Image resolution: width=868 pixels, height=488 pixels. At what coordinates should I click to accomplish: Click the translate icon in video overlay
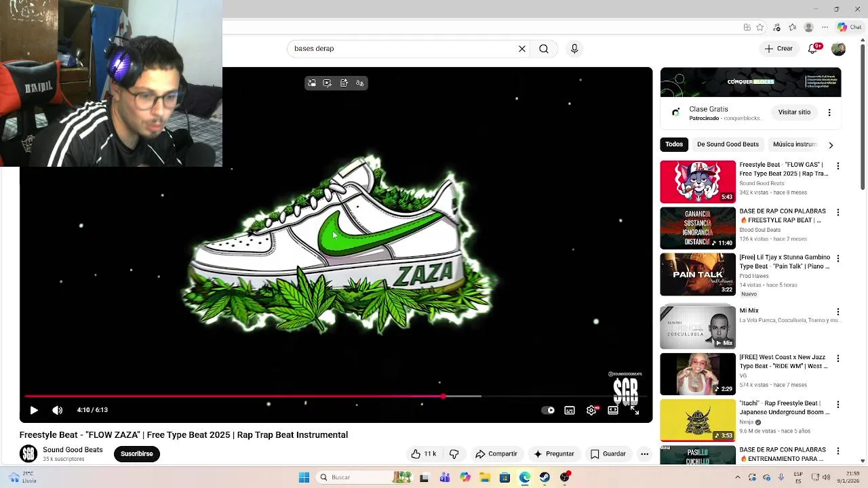360,83
